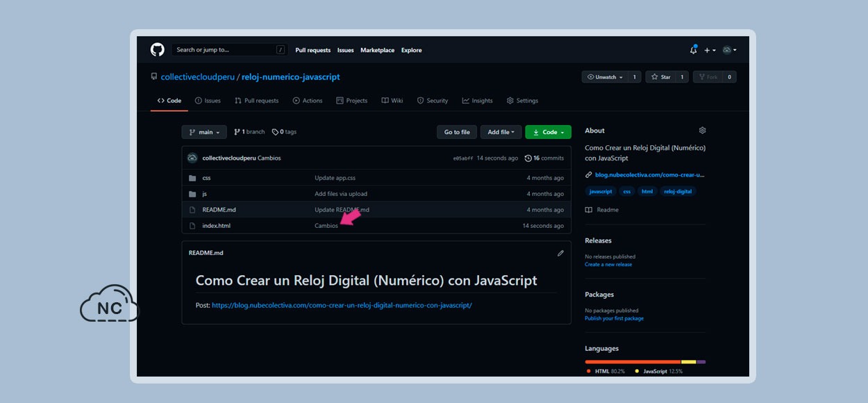Screen dimensions: 868x403
Task: Switch to the Wiki tab
Action: coord(392,101)
